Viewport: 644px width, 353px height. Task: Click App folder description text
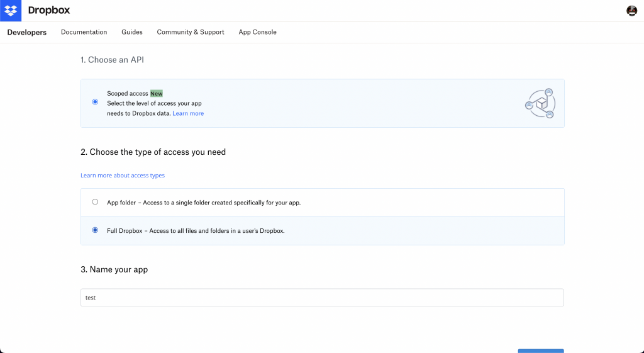204,203
